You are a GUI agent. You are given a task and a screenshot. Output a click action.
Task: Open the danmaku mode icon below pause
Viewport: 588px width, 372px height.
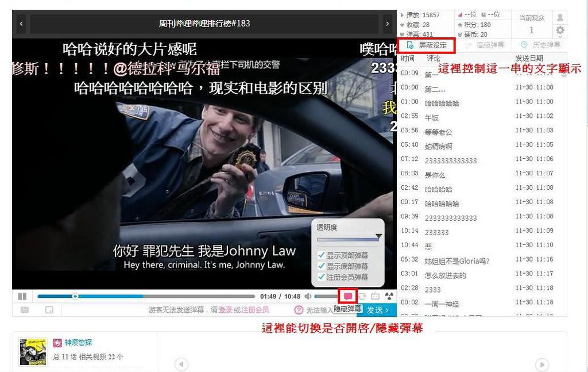25,310
